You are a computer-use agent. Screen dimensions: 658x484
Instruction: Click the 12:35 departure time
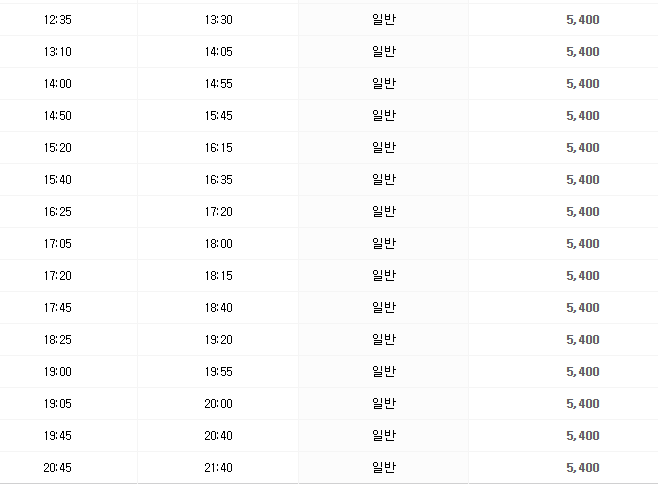click(58, 19)
